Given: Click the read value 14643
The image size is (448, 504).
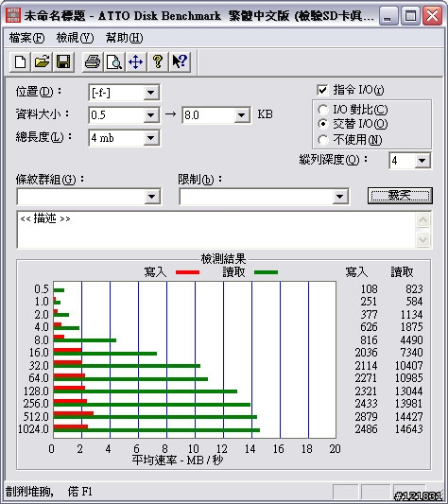Looking at the screenshot, I should 408,428.
